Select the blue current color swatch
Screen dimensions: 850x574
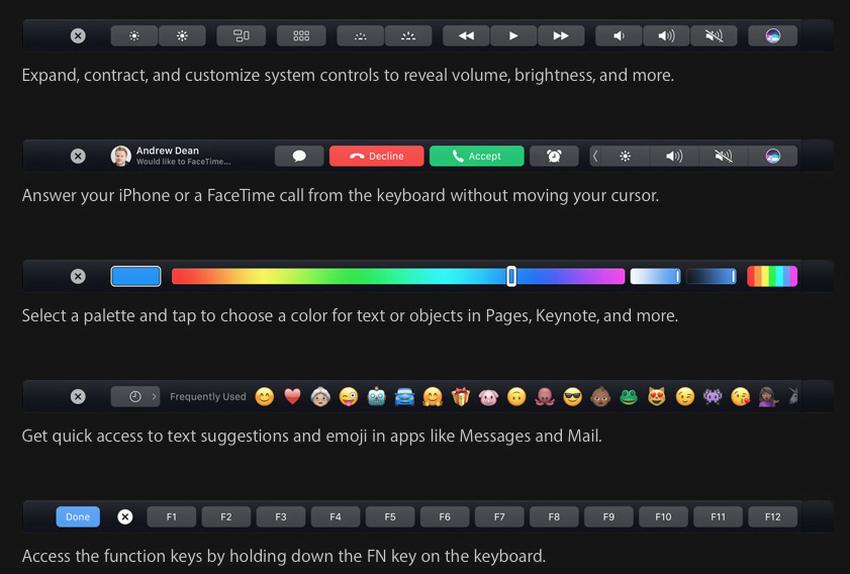click(x=136, y=276)
